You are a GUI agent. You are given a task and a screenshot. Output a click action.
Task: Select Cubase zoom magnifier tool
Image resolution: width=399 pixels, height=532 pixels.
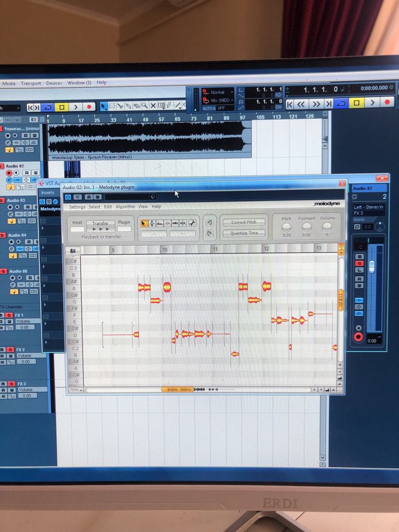click(x=145, y=106)
